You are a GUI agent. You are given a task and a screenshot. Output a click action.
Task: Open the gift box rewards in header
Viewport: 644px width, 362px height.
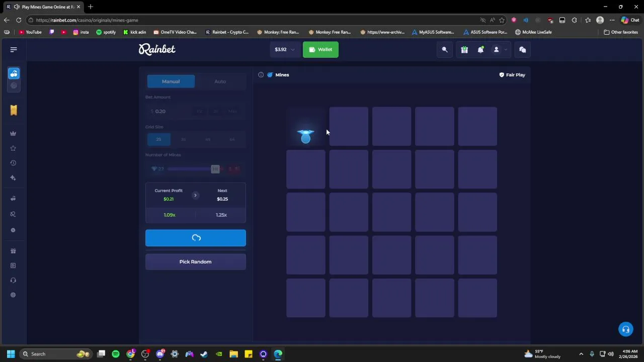pos(464,49)
